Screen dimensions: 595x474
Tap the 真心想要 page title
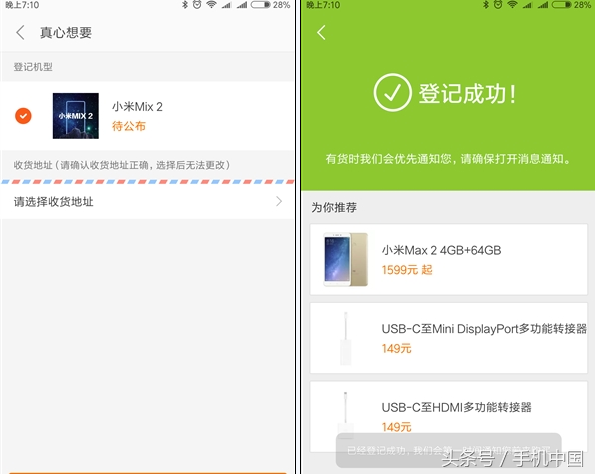pyautogui.click(x=66, y=33)
